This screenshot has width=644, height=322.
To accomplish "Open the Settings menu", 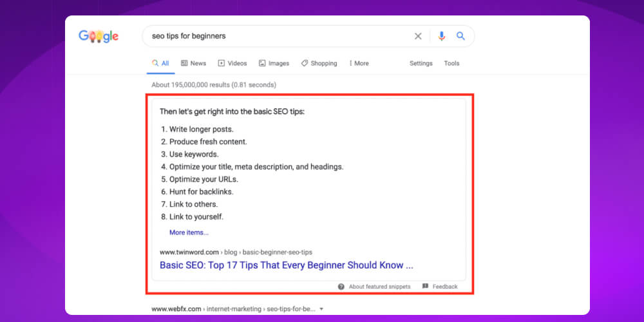I will [421, 63].
